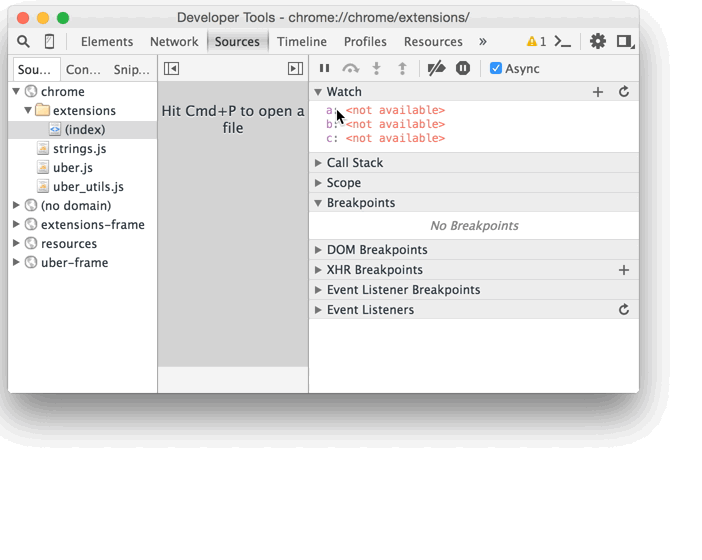The width and height of the screenshot is (702, 560).
Task: Click the uber-frame globe icon
Action: (x=31, y=262)
